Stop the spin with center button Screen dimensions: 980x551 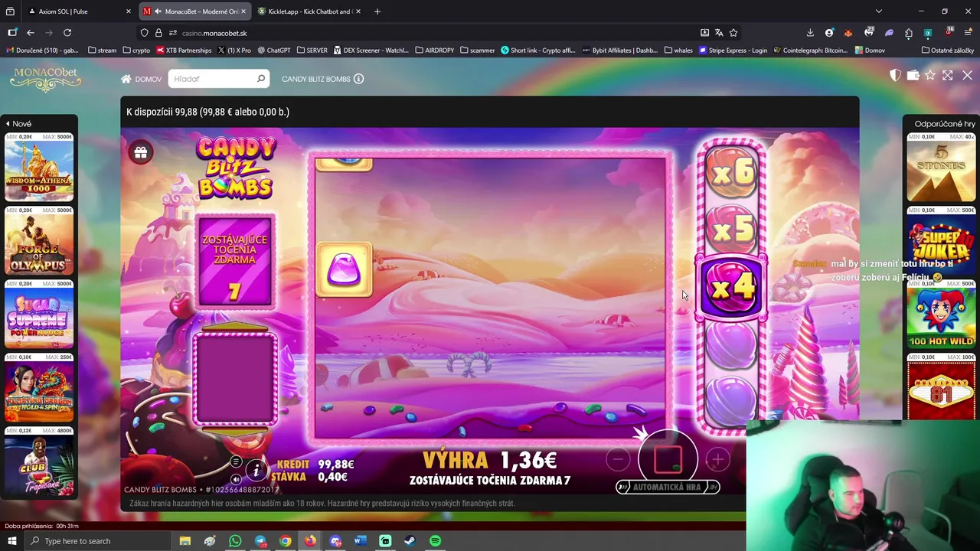click(668, 459)
